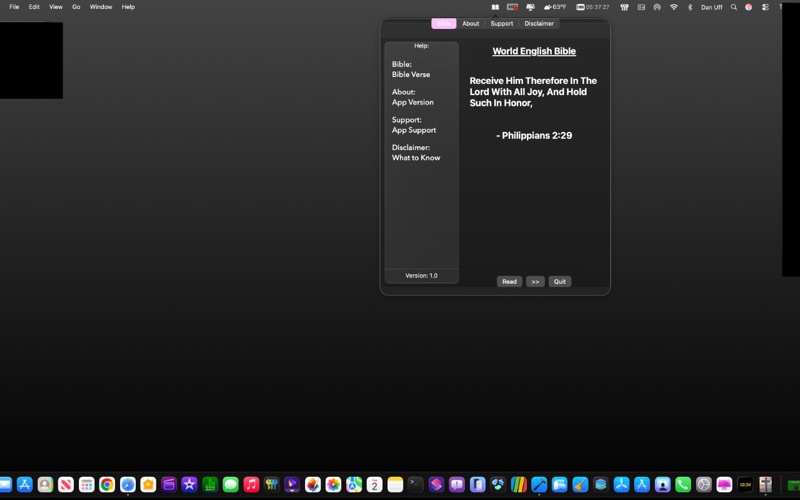The width and height of the screenshot is (800, 500).
Task: Open the cross Bible app icon in the Dock
Action: click(x=765, y=484)
